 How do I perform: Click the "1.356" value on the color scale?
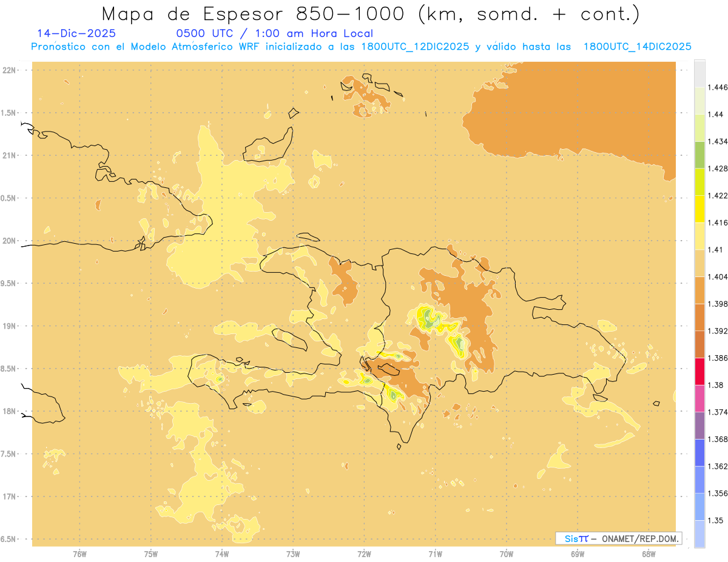(x=718, y=493)
